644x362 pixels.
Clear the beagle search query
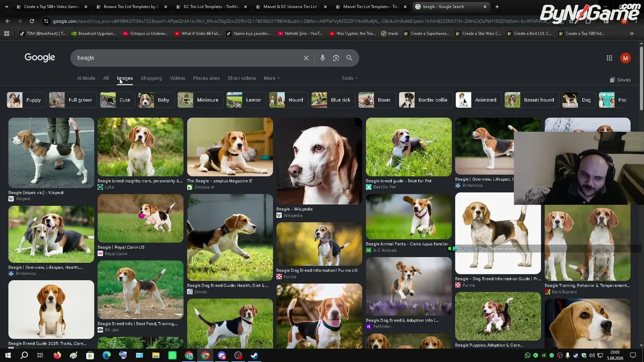[306, 58]
